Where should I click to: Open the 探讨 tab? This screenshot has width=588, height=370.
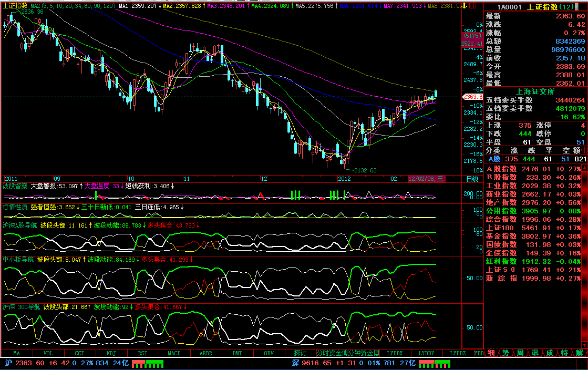click(300, 353)
